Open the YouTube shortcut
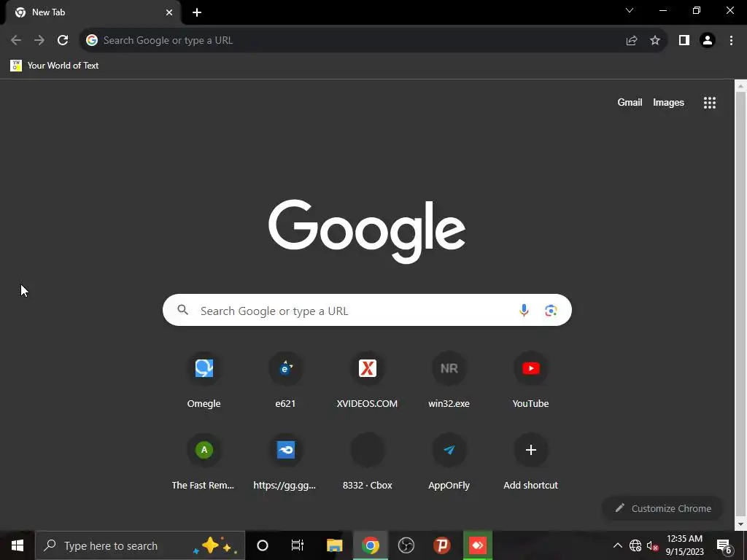Screen dimensions: 747x560 point(531,381)
